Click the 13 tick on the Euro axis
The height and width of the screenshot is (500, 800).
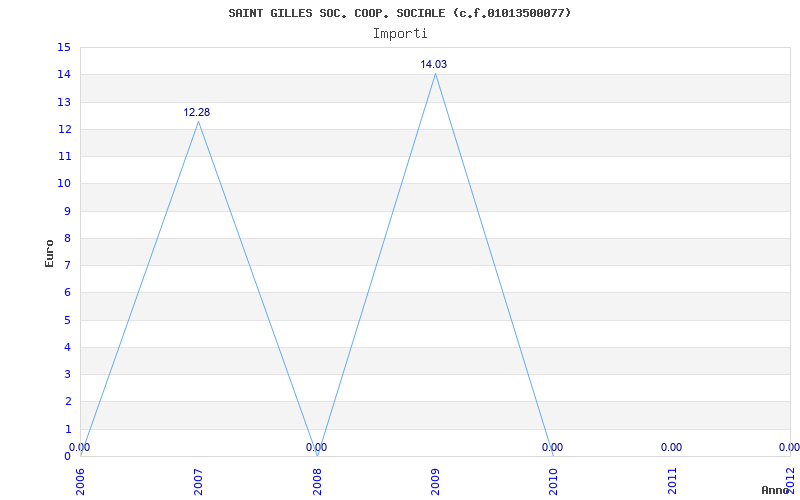pos(64,102)
